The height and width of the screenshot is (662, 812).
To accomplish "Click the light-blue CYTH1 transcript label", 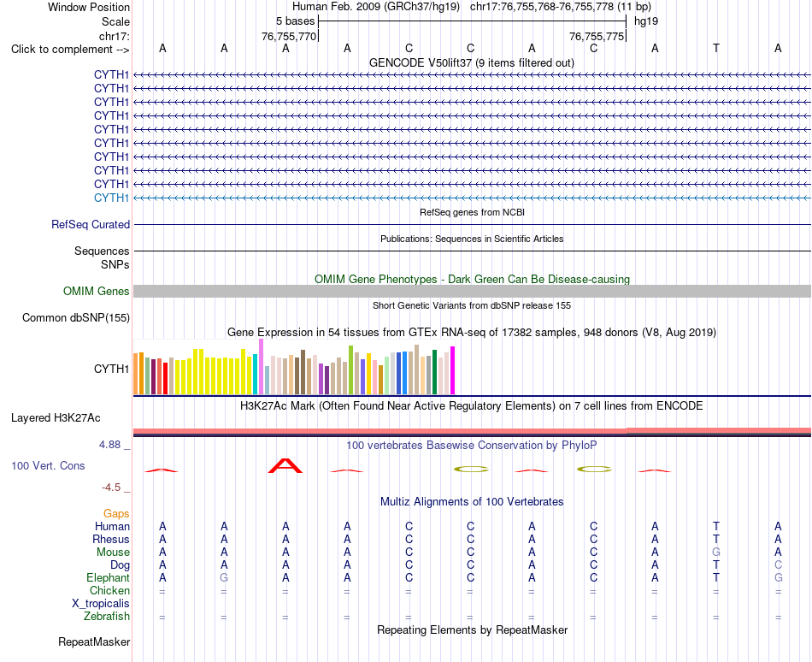I will point(111,198).
